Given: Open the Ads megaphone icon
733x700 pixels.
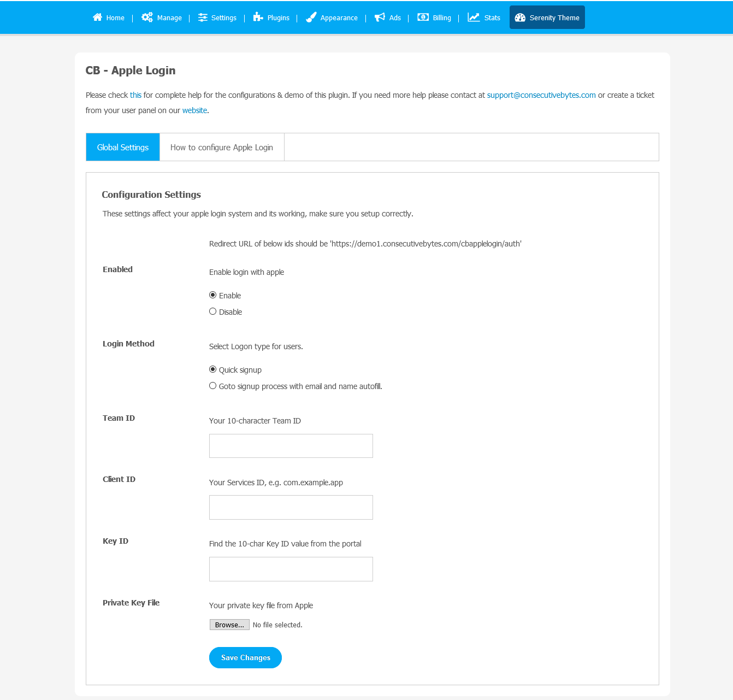Looking at the screenshot, I should click(380, 17).
